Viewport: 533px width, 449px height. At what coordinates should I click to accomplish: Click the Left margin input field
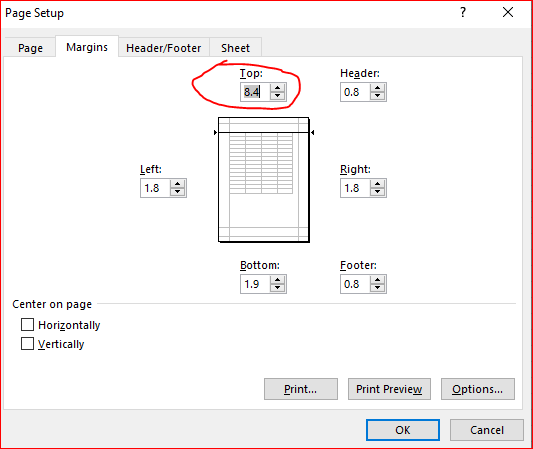point(155,188)
